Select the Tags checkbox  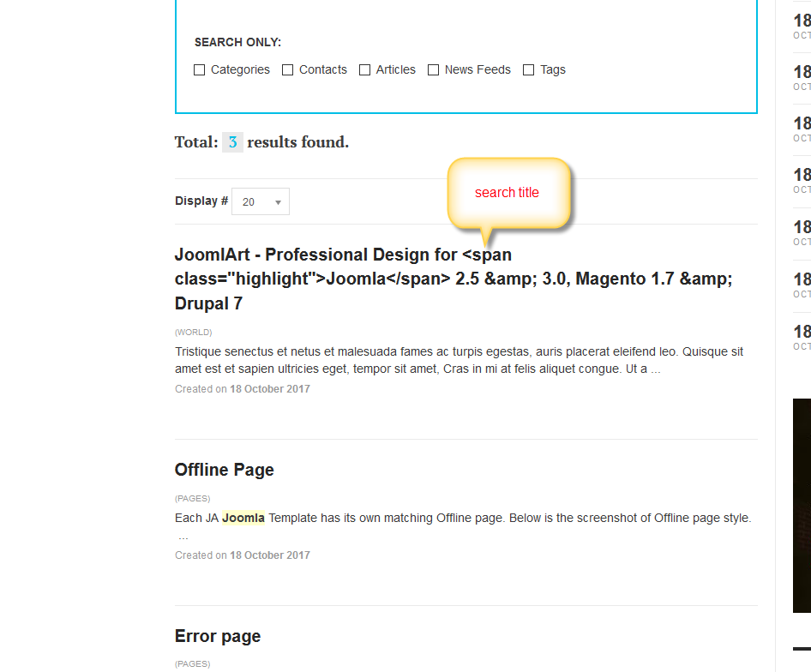coord(529,70)
